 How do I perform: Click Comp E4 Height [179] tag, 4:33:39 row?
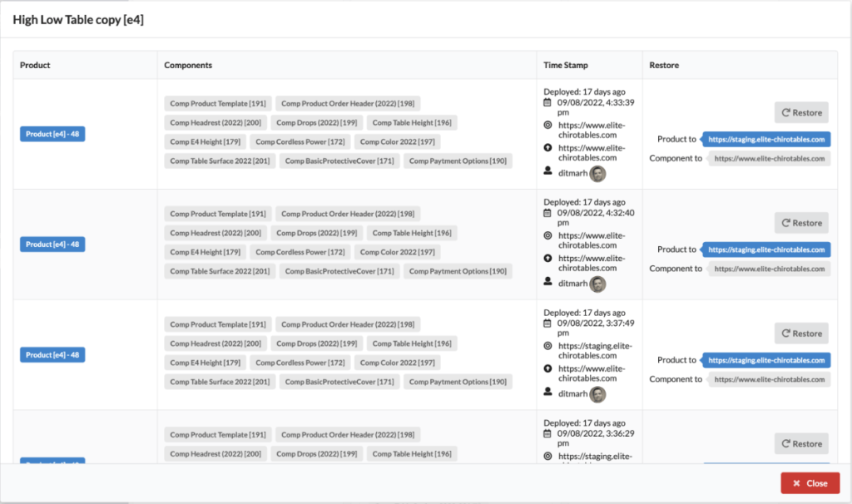(205, 141)
